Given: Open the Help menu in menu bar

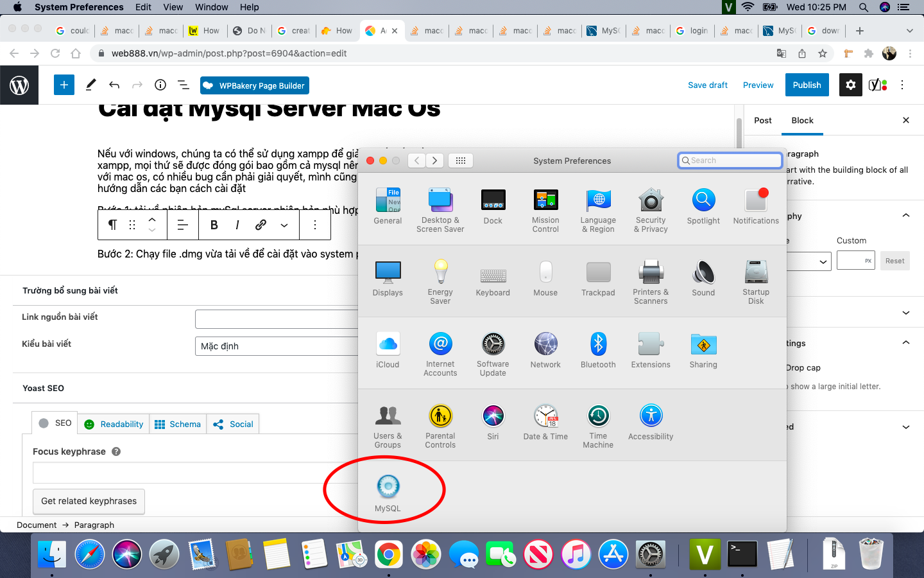Looking at the screenshot, I should (249, 7).
